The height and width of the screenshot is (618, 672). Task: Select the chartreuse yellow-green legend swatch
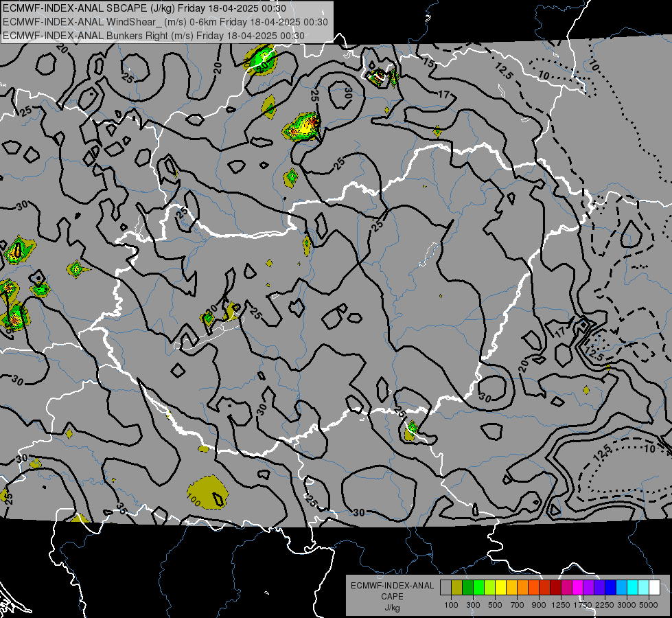pyautogui.click(x=489, y=588)
